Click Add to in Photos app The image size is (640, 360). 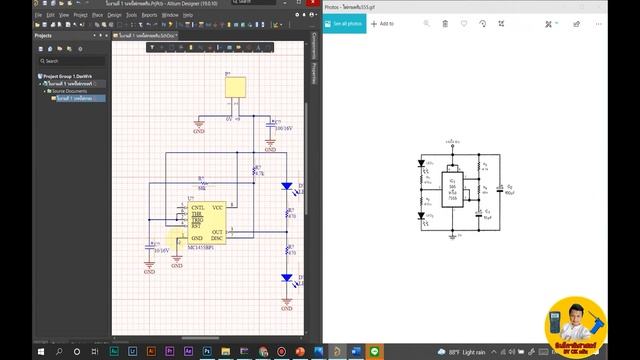[382, 24]
